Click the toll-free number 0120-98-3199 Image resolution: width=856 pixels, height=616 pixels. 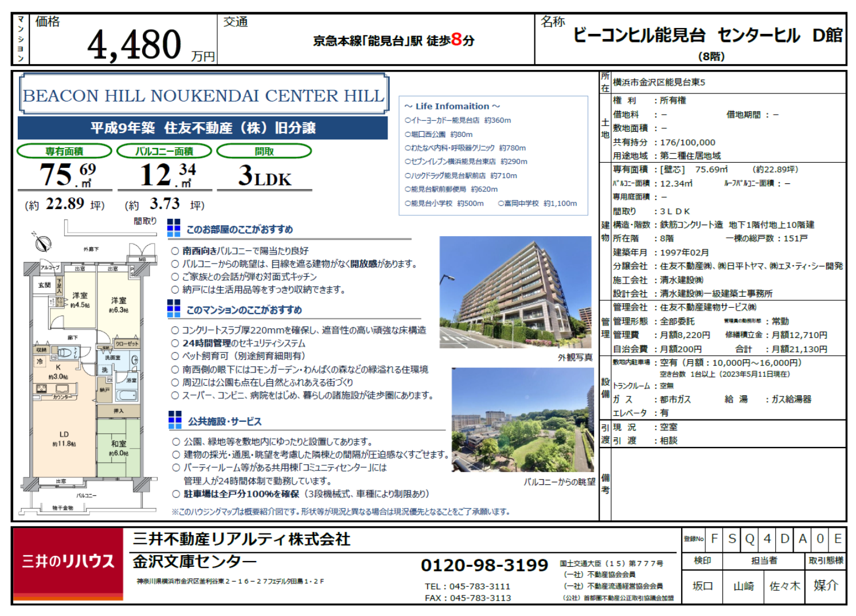[484, 566]
